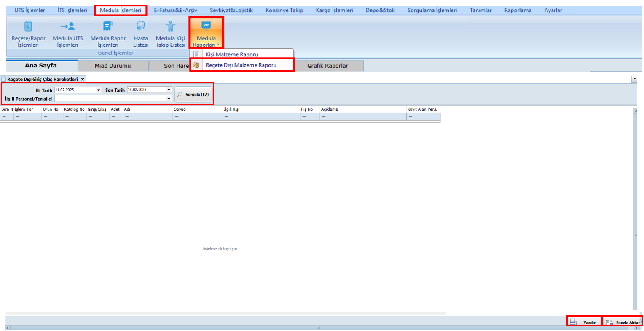Close the Reçete Dışı Giriş Çıkış Hareketleri tab

coord(83,79)
